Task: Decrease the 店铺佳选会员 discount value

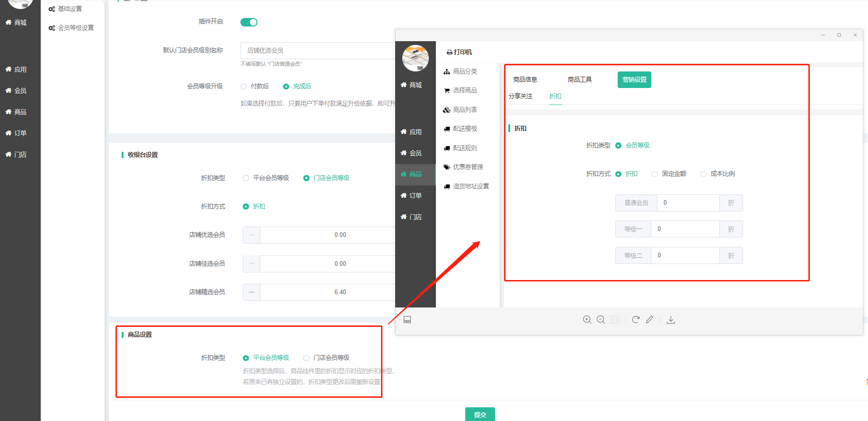Action: point(251,264)
